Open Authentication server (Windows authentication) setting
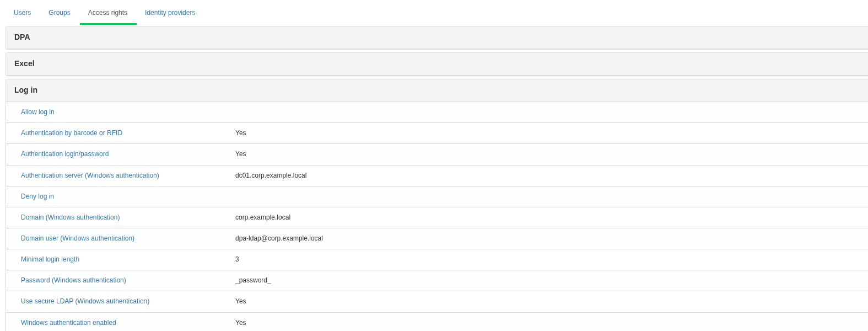Screen dimensions: 868x331 pyautogui.click(x=90, y=175)
